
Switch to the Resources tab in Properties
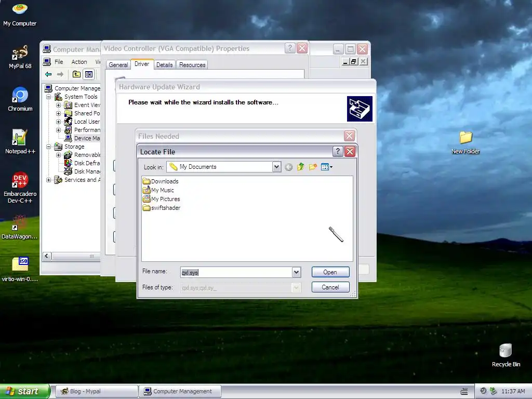point(192,65)
